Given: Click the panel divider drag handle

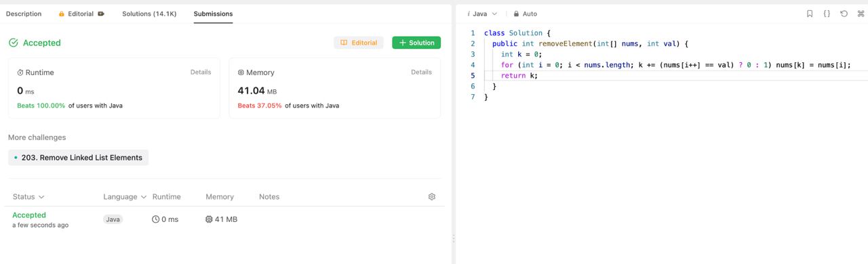Looking at the screenshot, I should click(453, 238).
